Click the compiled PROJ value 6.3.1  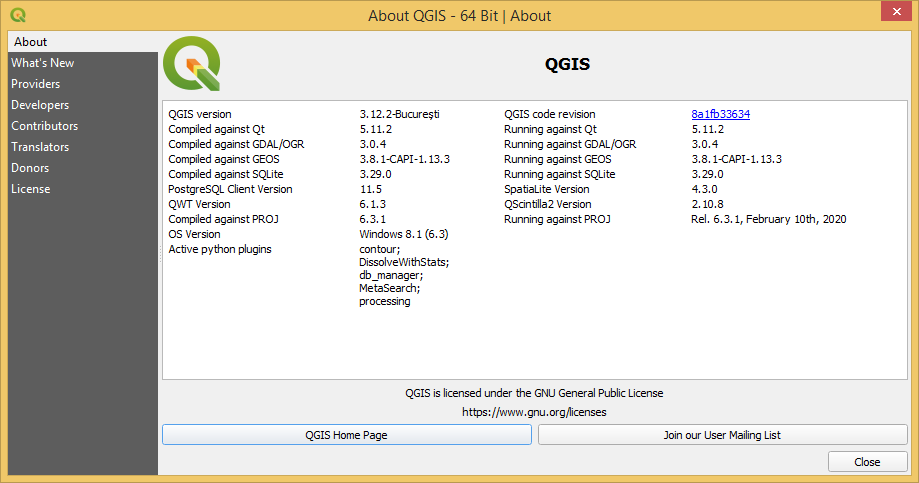tap(373, 219)
